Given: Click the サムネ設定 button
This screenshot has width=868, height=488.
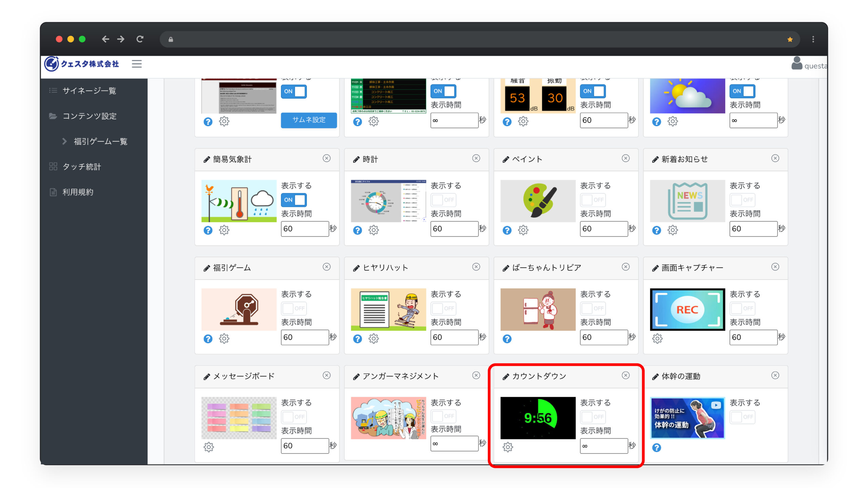Looking at the screenshot, I should coord(309,120).
